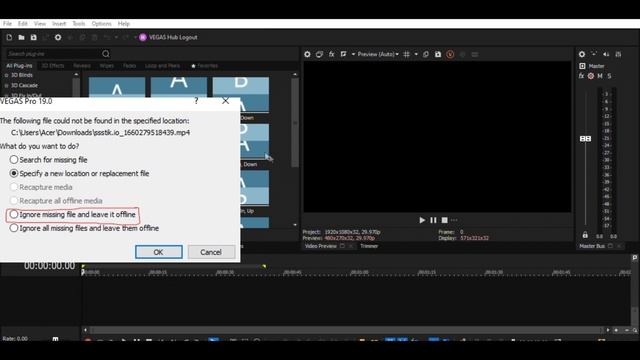Open project properties gear in main toolbar
Image resolution: width=640 pixels, height=360 pixels.
[x=58, y=37]
